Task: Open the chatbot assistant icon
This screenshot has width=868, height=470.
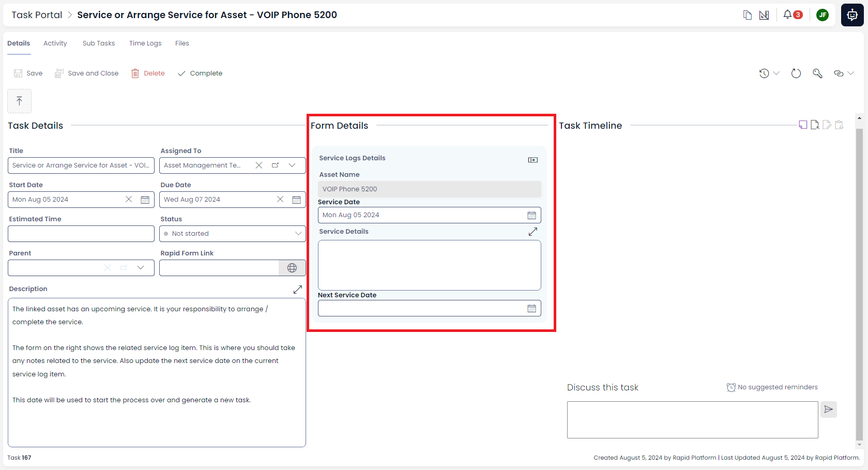Action: (852, 14)
